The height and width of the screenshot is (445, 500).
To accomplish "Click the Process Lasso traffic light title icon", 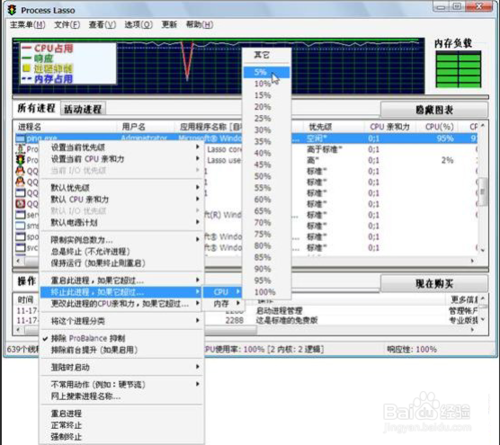I will click(x=12, y=10).
